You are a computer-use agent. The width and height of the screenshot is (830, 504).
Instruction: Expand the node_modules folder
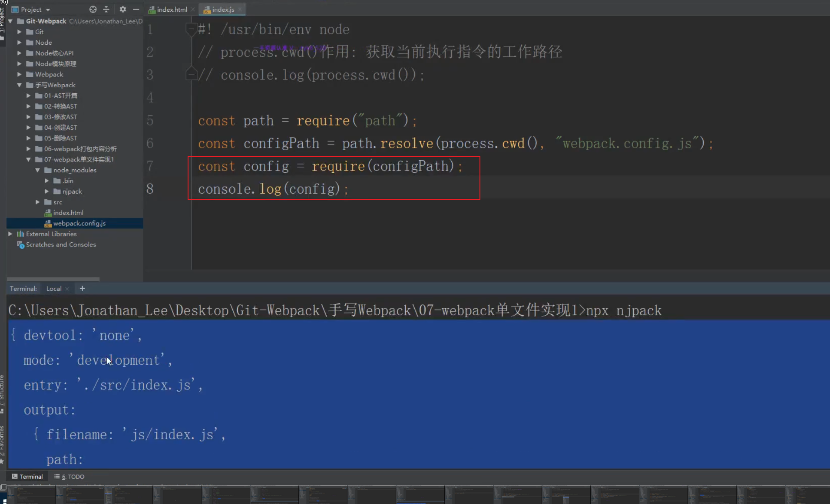[38, 170]
